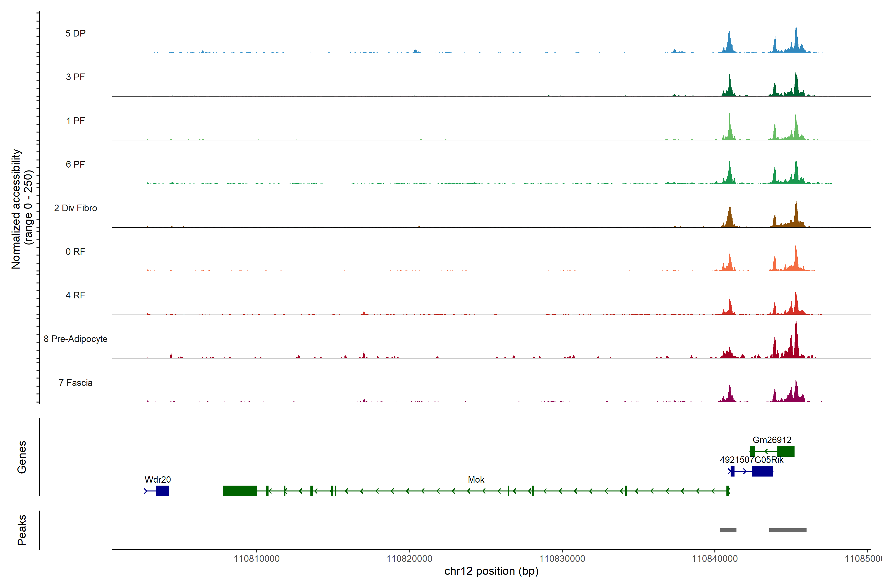Click the large green Mok exon block

point(240,491)
